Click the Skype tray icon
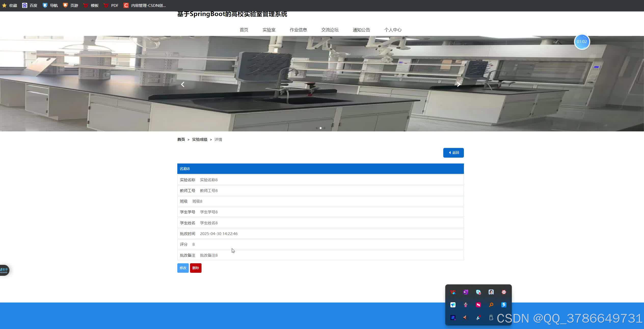The height and width of the screenshot is (329, 644). click(478, 292)
